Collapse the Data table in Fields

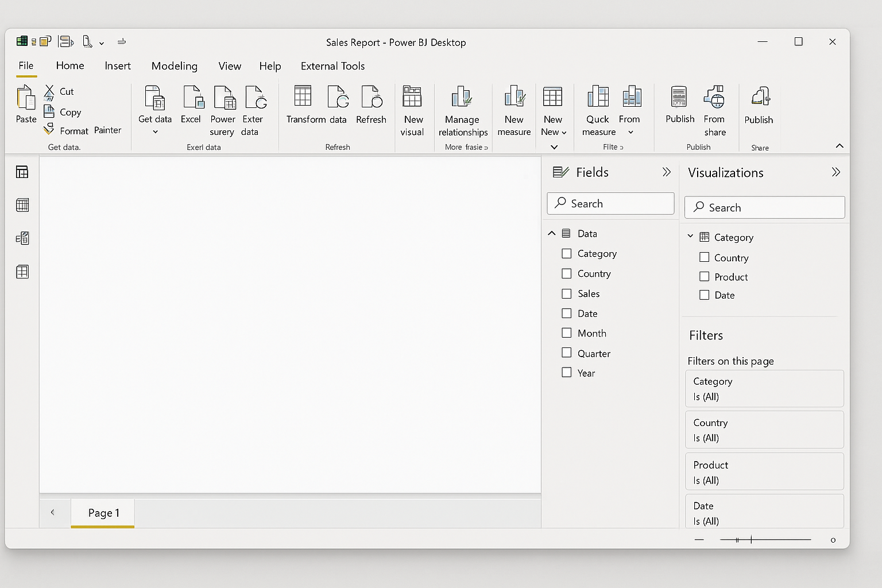click(552, 234)
